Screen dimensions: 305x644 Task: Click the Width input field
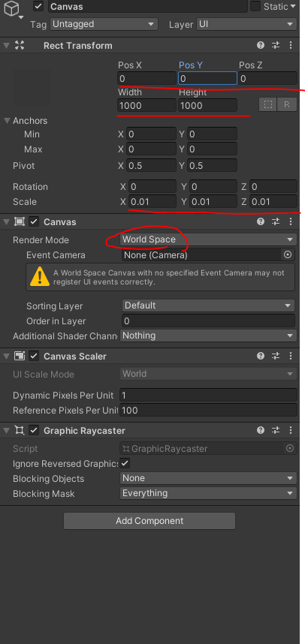147,106
